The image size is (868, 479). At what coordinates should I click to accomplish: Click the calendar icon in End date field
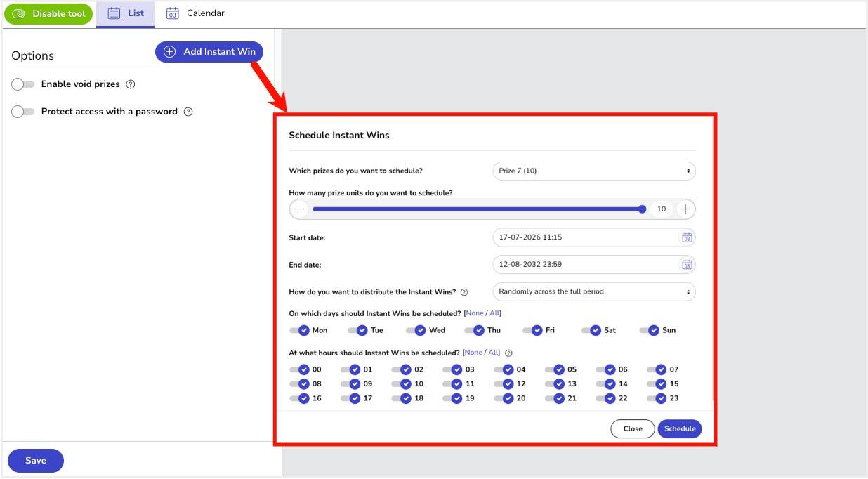(687, 265)
